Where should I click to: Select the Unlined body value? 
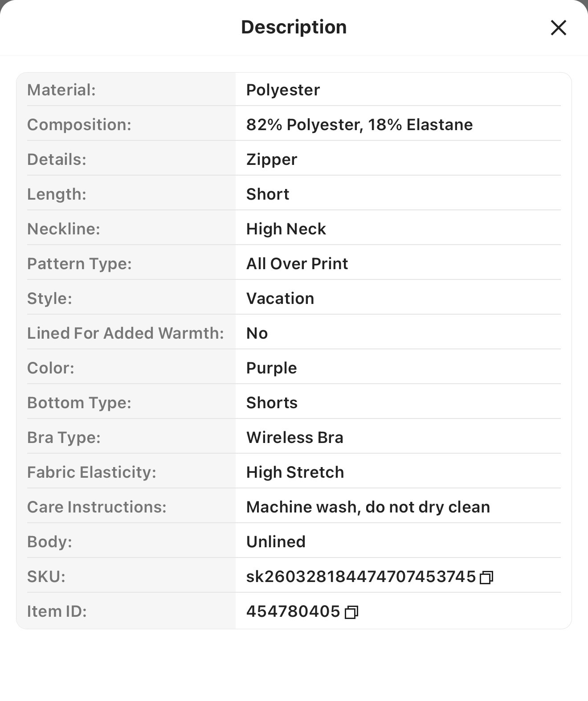[276, 542]
